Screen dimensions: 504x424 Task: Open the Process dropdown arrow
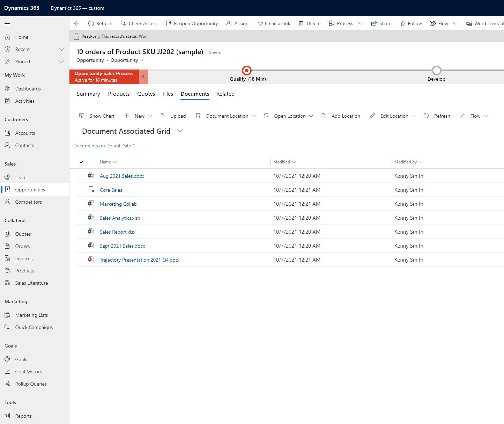(x=360, y=23)
